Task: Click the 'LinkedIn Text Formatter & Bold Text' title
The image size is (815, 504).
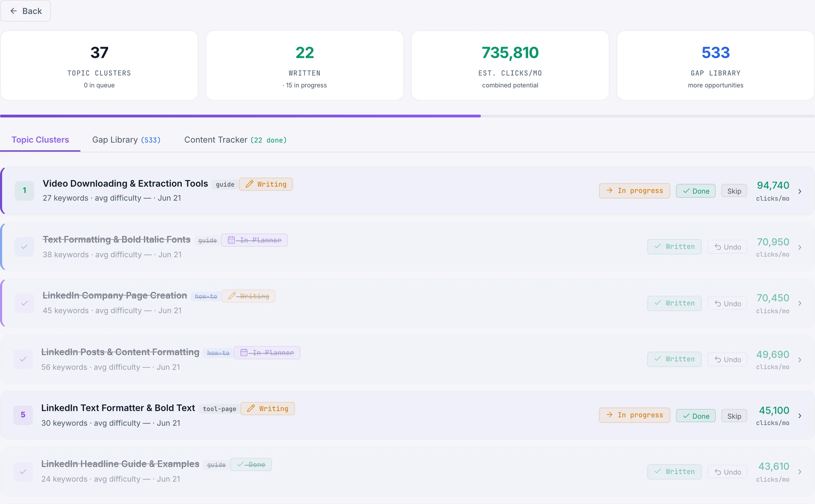Action: coord(118,408)
